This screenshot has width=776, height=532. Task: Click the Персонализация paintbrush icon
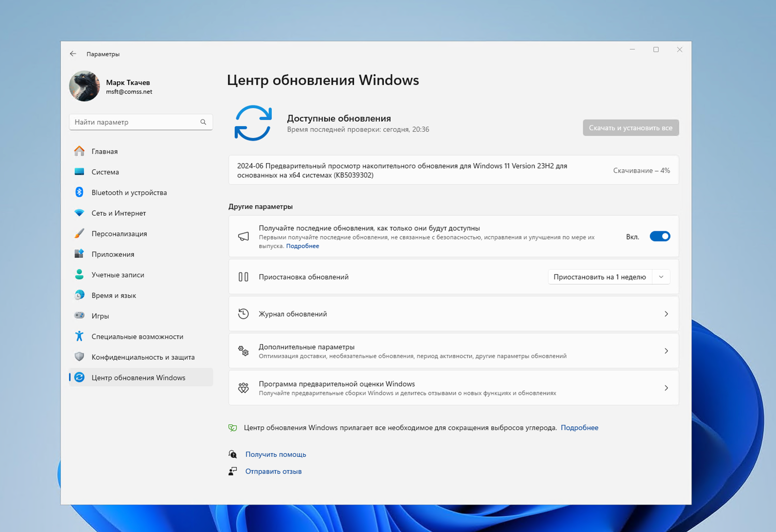pos(79,233)
